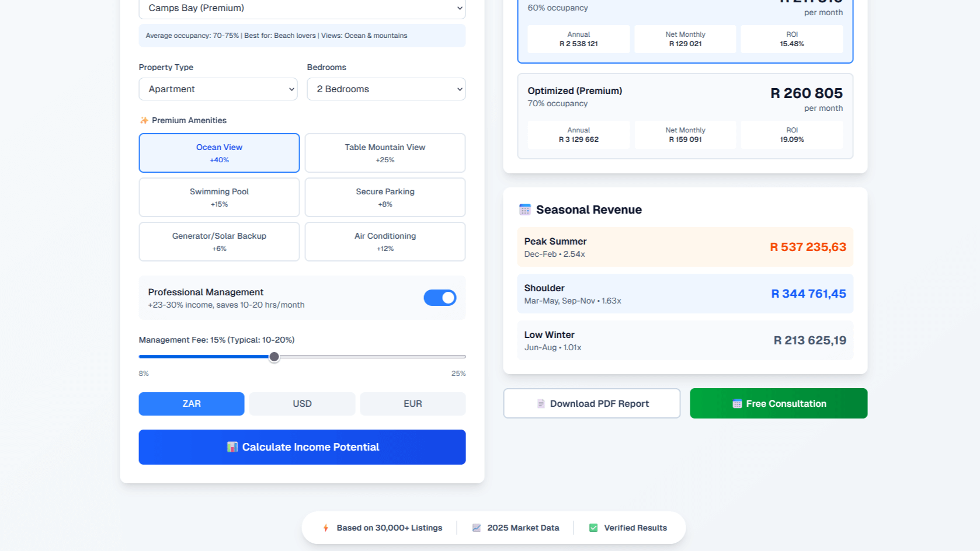Image resolution: width=980 pixels, height=551 pixels.
Task: Deselect the Ocean View amenity
Action: tap(219, 153)
